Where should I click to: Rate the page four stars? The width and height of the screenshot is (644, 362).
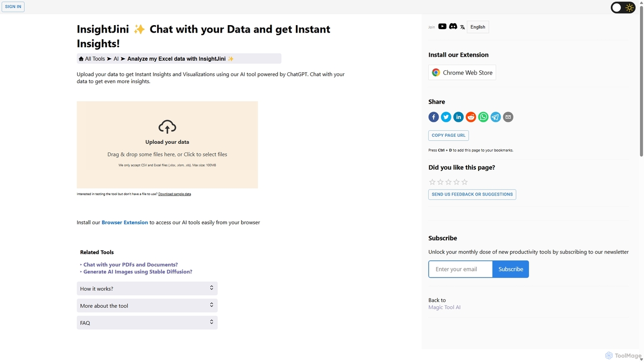pos(456,182)
